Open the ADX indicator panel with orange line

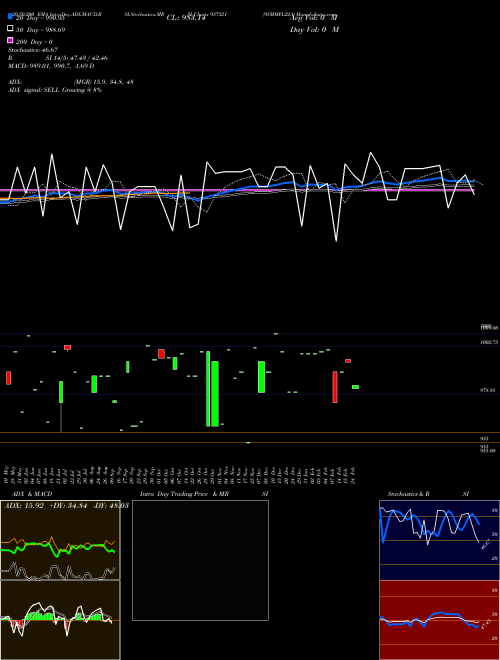[60, 540]
